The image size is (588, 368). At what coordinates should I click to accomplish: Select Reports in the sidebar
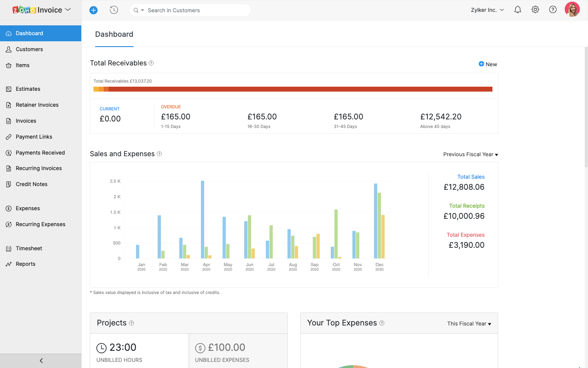point(25,264)
